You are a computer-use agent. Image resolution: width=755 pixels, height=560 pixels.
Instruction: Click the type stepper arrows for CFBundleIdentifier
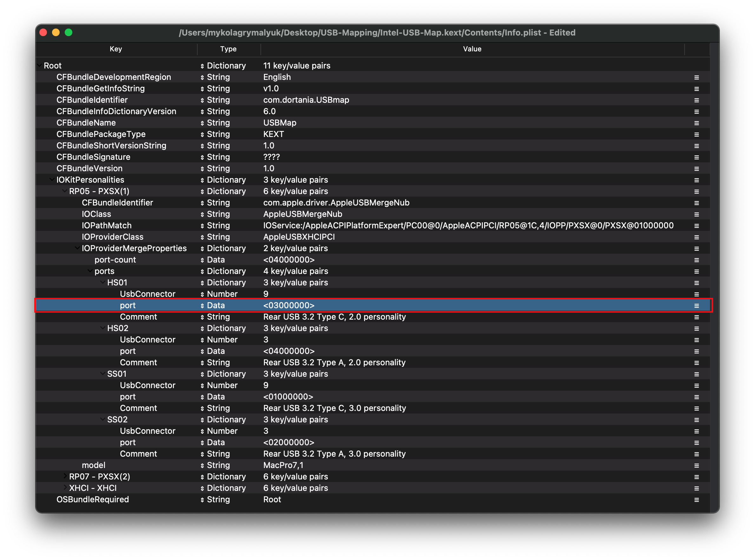click(x=202, y=100)
